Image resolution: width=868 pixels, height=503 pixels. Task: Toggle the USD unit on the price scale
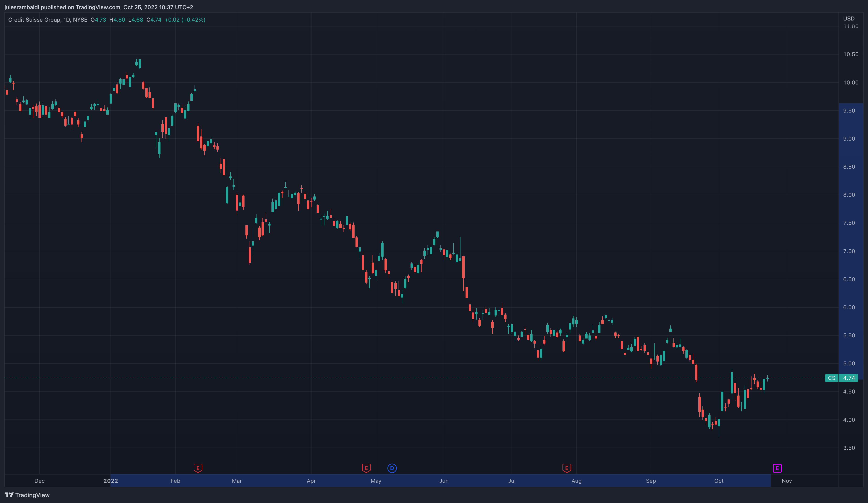click(849, 19)
